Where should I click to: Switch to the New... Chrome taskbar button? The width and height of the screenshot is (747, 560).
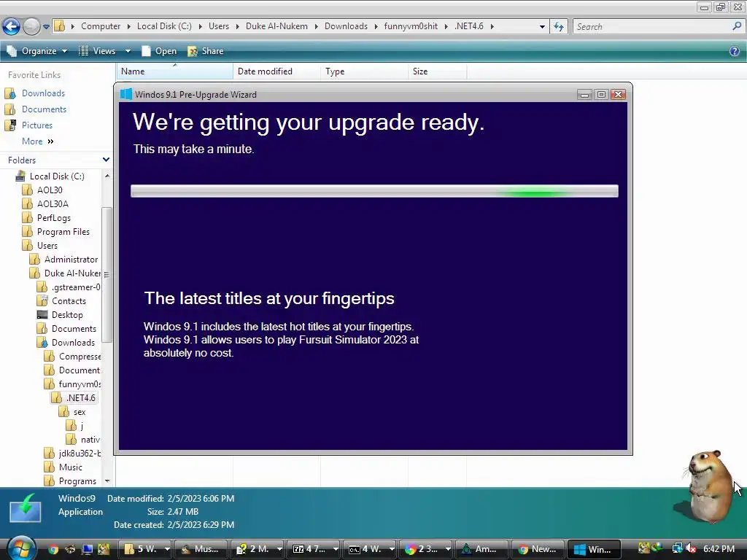click(538, 549)
